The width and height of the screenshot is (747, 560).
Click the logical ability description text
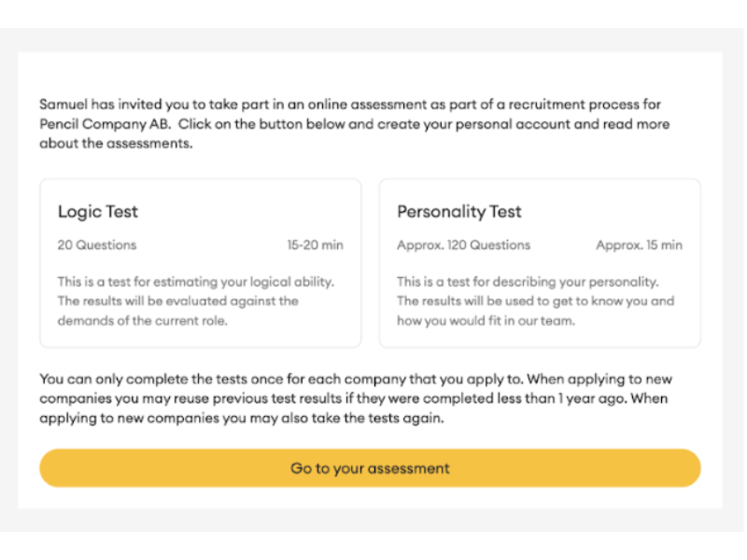[196, 282]
